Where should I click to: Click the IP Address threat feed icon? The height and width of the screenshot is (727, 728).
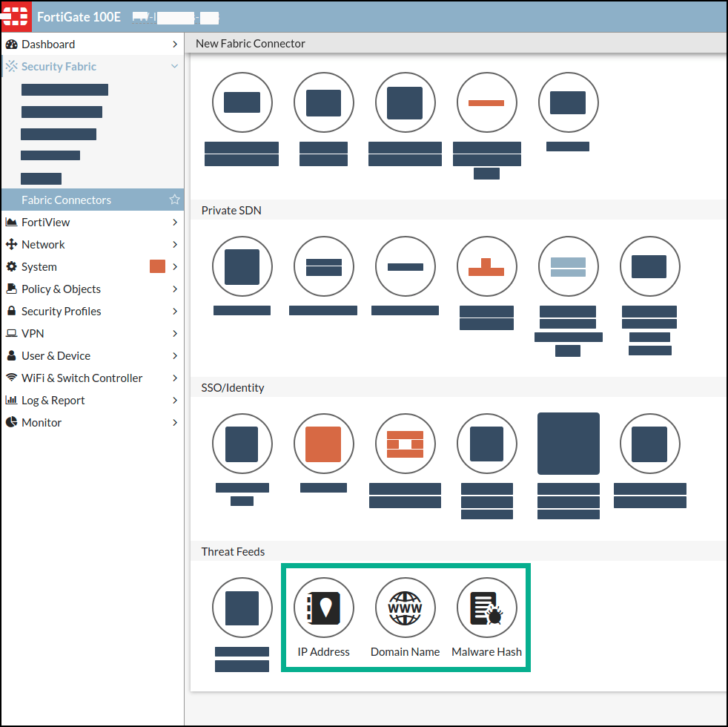[x=324, y=608]
